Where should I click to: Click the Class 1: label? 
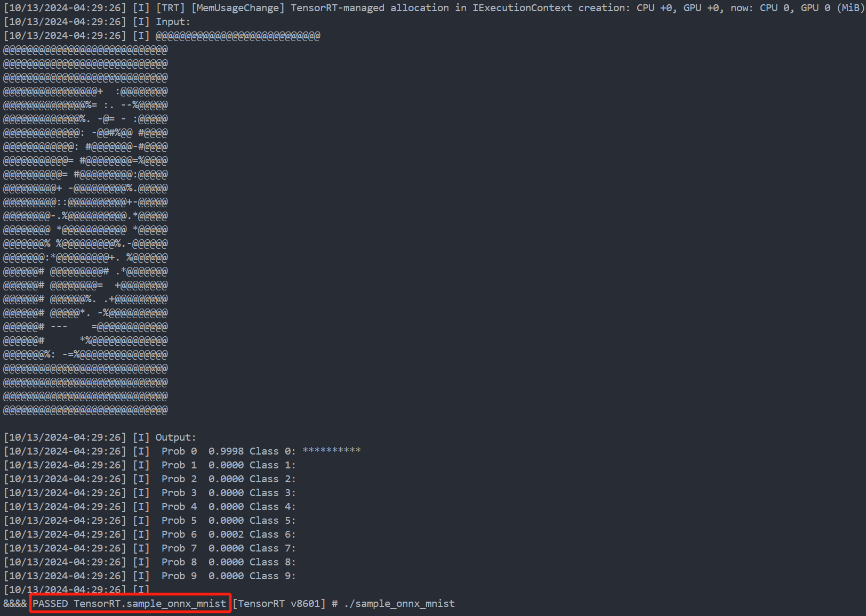[x=272, y=465]
